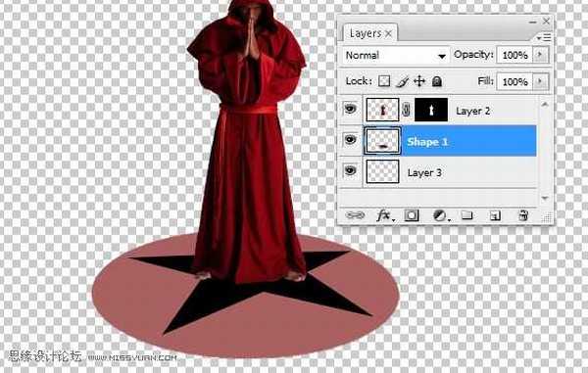588x373 pixels.
Task: Open the Normal blend mode dropdown
Action: tap(396, 56)
